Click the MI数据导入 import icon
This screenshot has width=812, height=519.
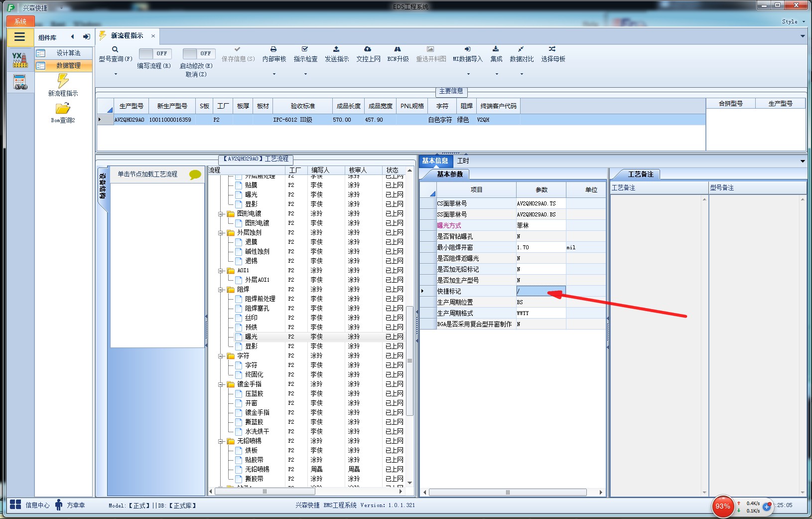point(467,49)
